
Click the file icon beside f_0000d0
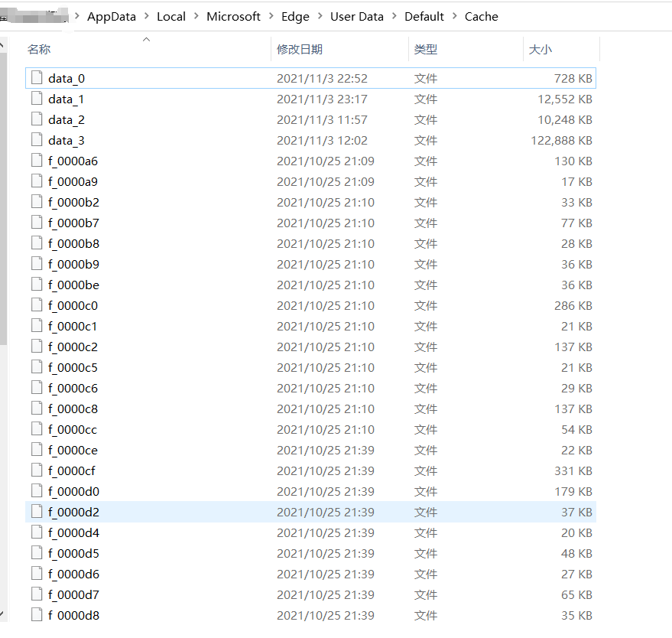[37, 490]
